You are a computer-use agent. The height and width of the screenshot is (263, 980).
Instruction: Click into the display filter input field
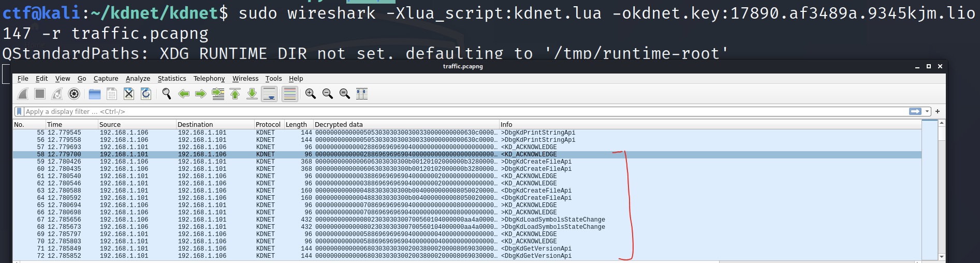[x=466, y=111]
